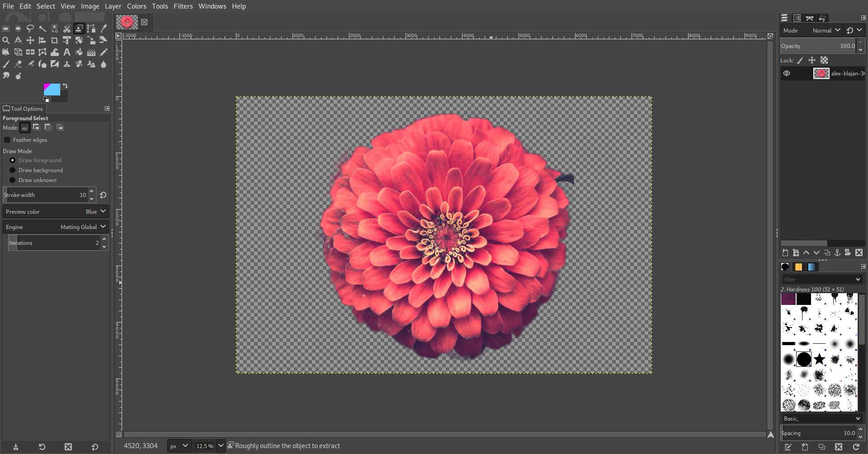
Task: Hide the alex-blajan layer using eye icon
Action: [x=787, y=74]
